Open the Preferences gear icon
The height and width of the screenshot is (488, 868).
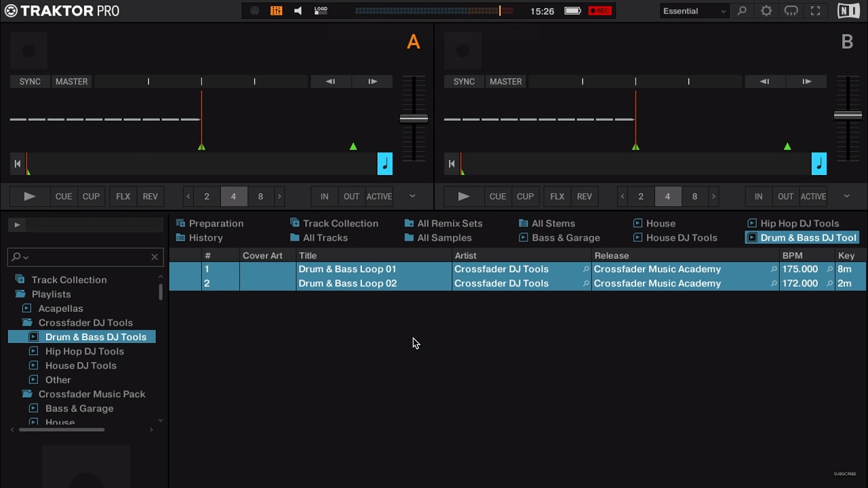(766, 11)
